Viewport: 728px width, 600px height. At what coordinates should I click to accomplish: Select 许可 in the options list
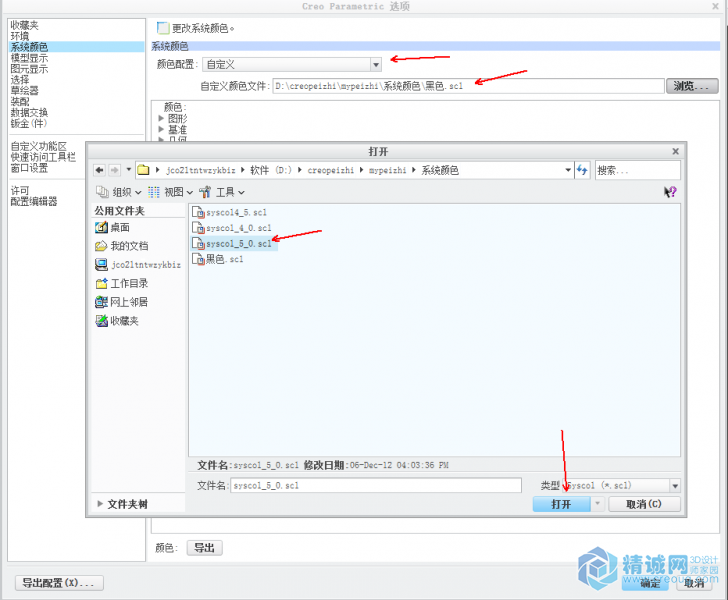tap(20, 190)
